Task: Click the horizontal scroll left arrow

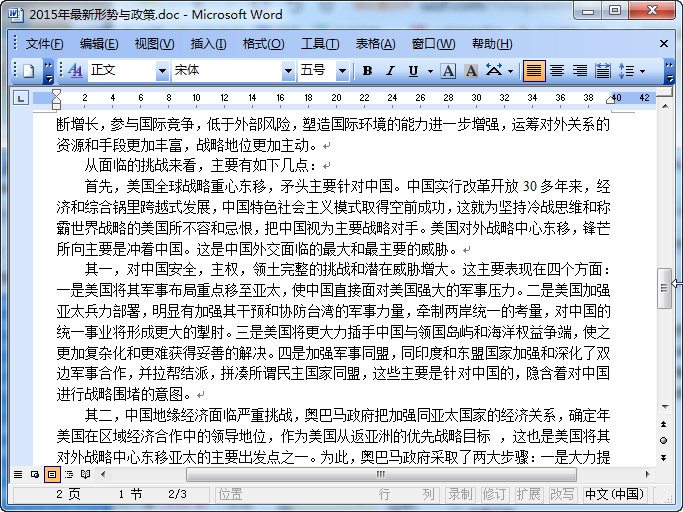Action: tap(103, 474)
